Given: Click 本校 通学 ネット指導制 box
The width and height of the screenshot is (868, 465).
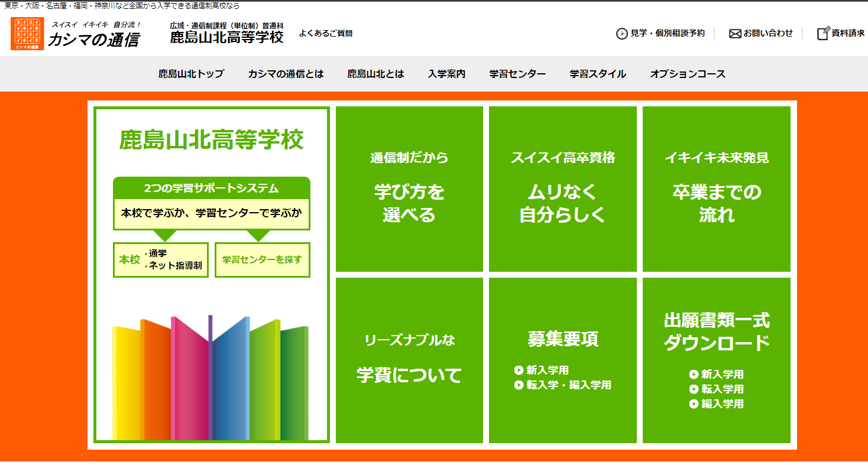Looking at the screenshot, I should coord(161,260).
